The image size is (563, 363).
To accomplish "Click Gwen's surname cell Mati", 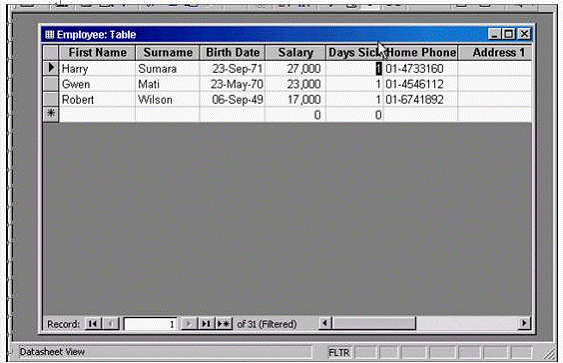I will click(x=167, y=84).
